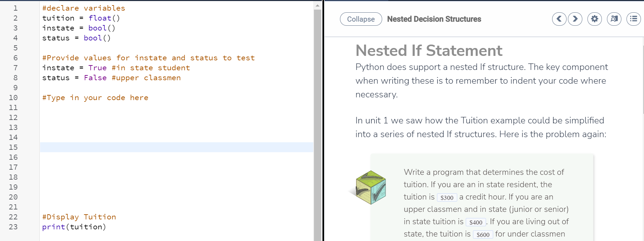Click line number 10 in the gutter
The height and width of the screenshot is (241, 644).
[x=13, y=98]
